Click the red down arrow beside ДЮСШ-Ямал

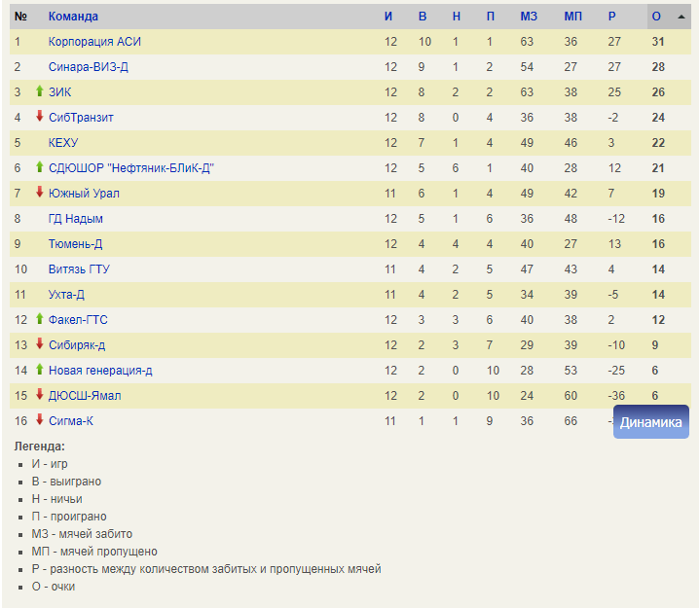coord(40,395)
